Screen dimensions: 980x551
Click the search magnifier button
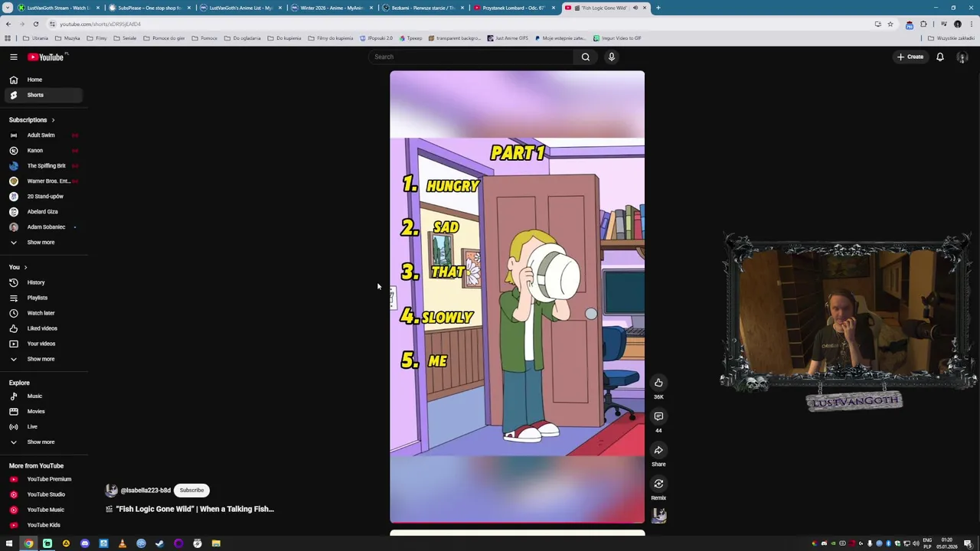point(585,57)
